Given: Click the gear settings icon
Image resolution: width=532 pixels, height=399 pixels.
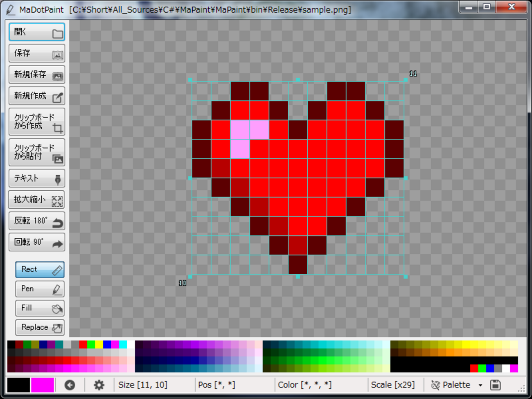Looking at the screenshot, I should (x=99, y=385).
